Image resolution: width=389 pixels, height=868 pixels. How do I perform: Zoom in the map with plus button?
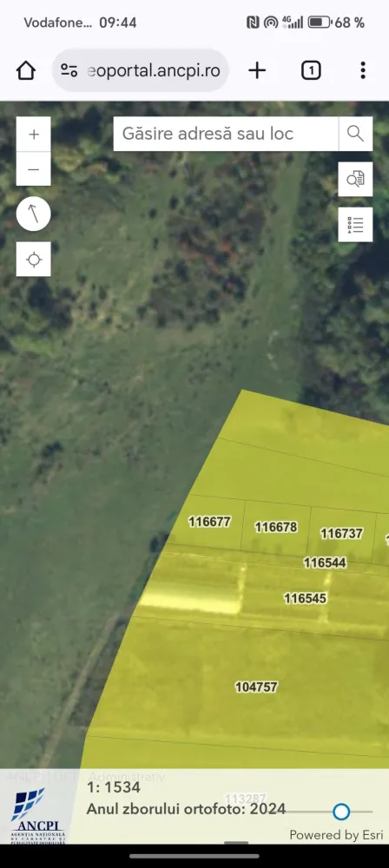[x=33, y=134]
